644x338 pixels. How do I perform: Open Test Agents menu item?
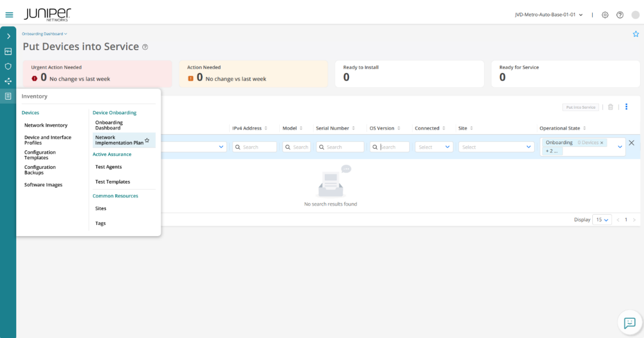(109, 167)
